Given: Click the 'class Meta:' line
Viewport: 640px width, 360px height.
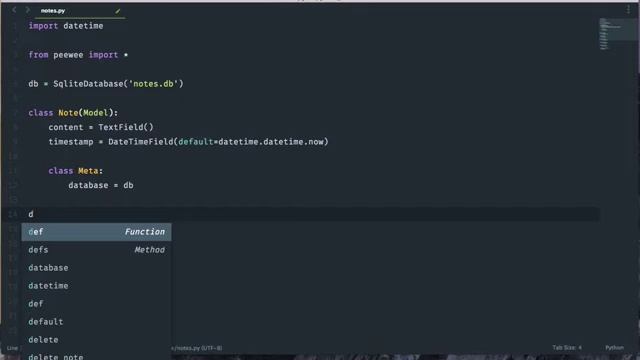Looking at the screenshot, I should [76, 171].
